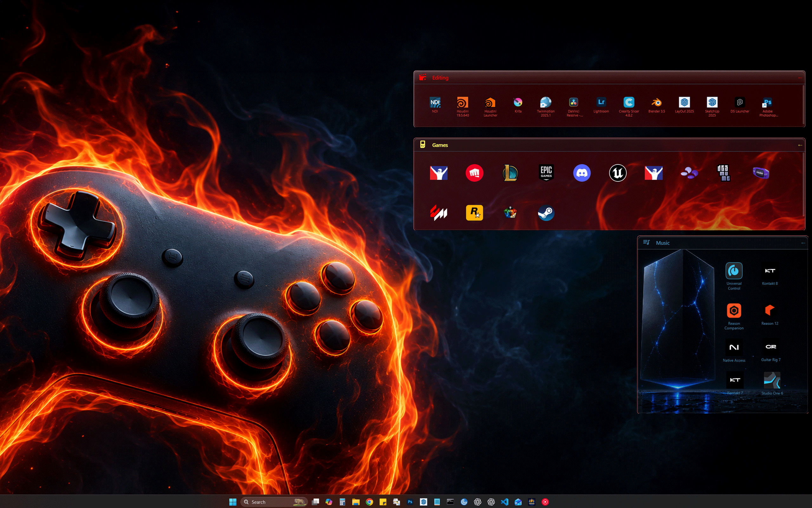Image resolution: width=812 pixels, height=508 pixels.
Task: Click the clapperboard icon beside the Editing title
Action: 423,77
